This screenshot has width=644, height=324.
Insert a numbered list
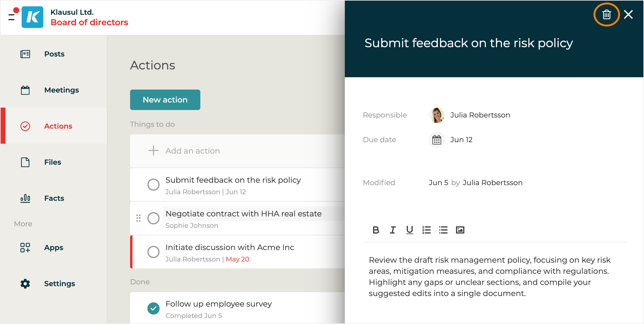(426, 230)
